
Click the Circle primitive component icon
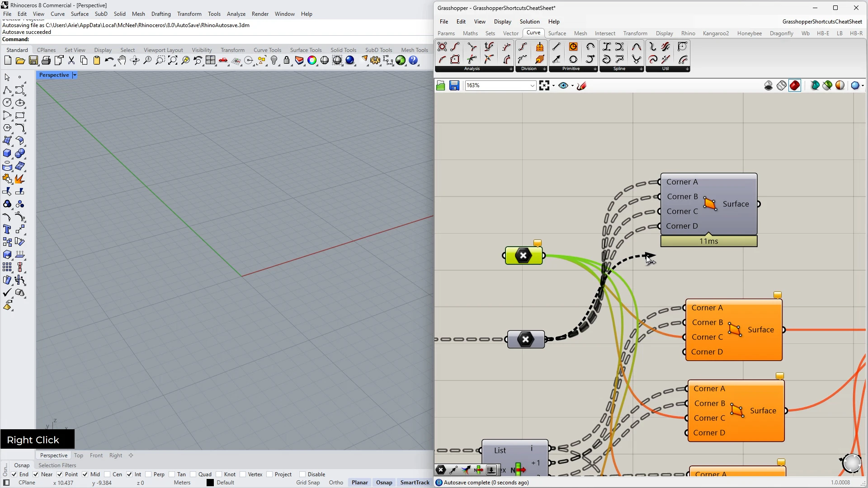pos(573,47)
